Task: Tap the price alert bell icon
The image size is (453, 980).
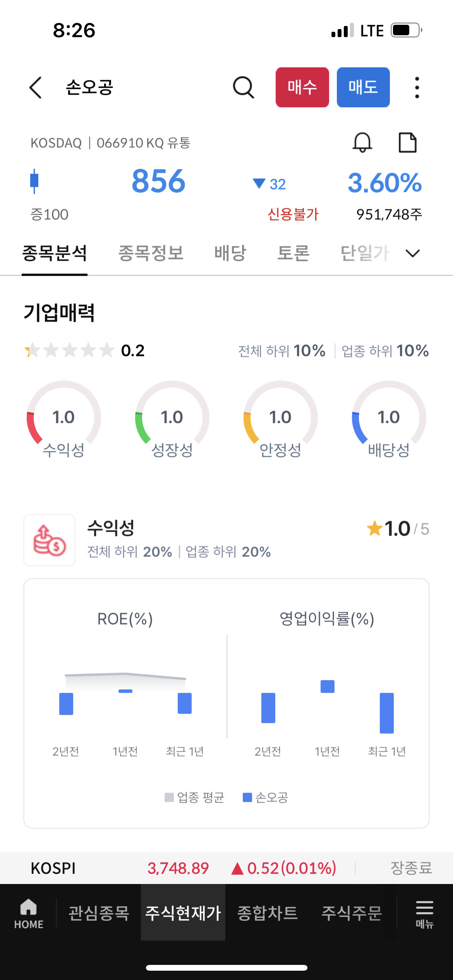Action: pos(362,142)
